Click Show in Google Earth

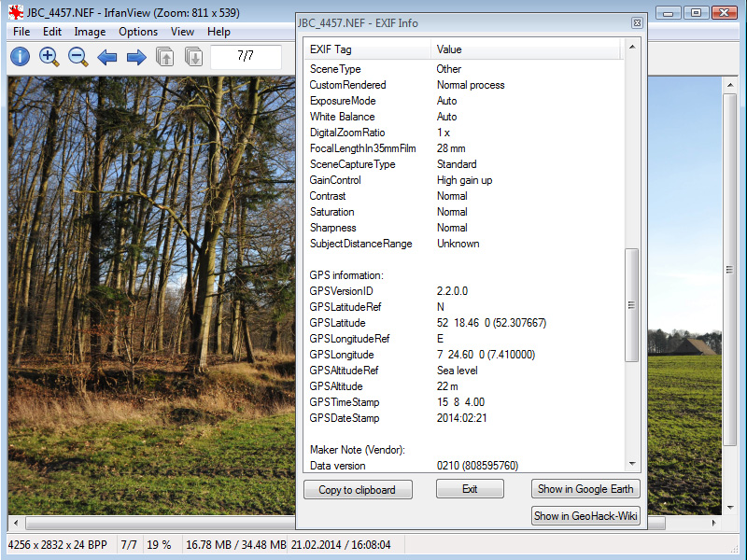585,489
